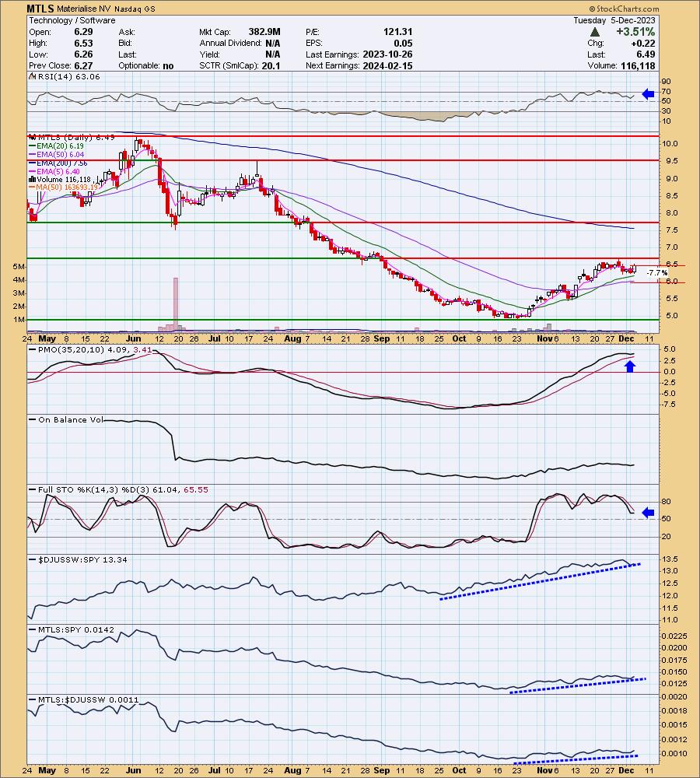Viewport: 700px width, 778px height.
Task: Click the Chg value +0.22
Action: coord(643,43)
